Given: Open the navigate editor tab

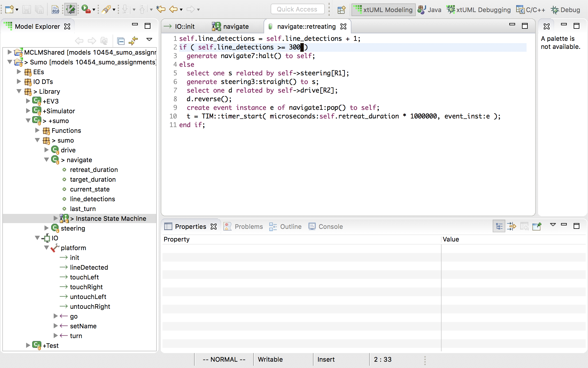Looking at the screenshot, I should pos(231,26).
